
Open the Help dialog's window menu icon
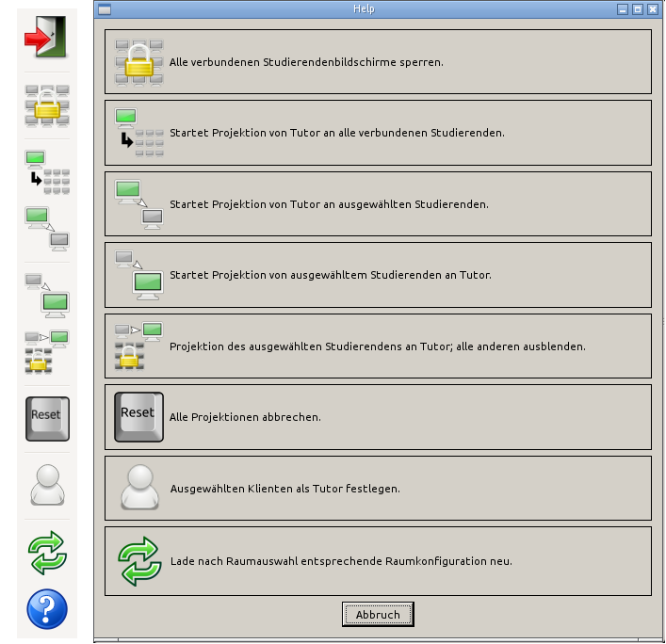pyautogui.click(x=105, y=8)
